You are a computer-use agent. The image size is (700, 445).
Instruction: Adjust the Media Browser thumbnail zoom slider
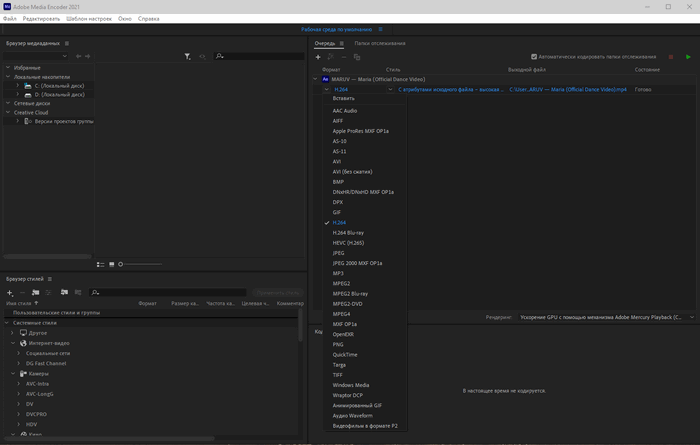(121, 264)
